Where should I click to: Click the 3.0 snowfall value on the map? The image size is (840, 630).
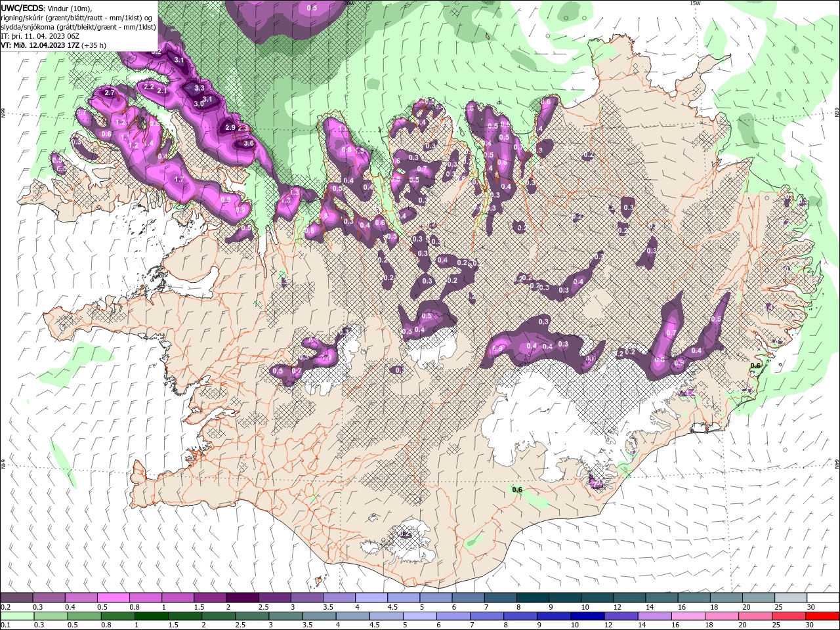coord(198,104)
